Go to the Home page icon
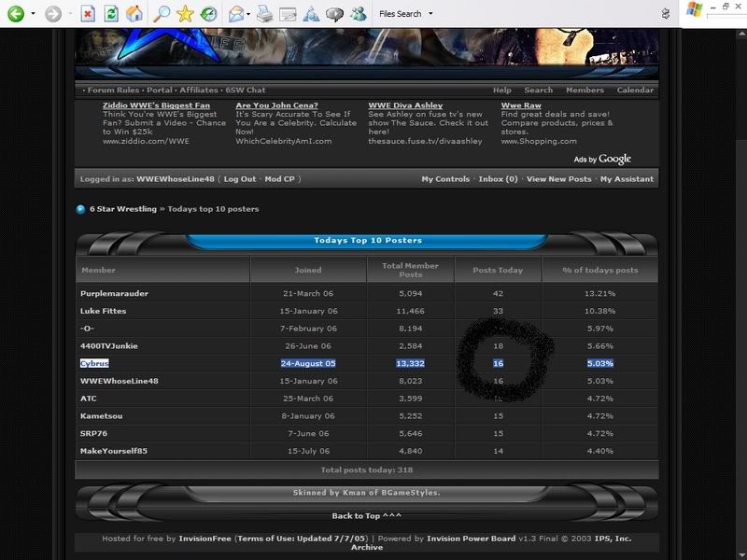Viewport: 747px width, 560px height. [135, 14]
